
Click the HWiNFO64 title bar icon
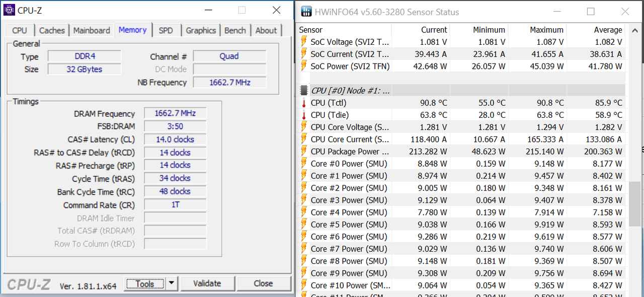pyautogui.click(x=305, y=12)
